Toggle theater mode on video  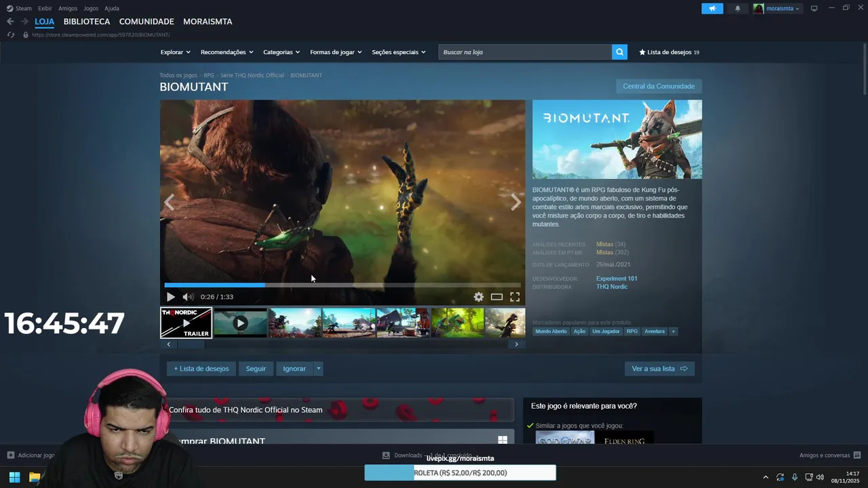point(496,297)
